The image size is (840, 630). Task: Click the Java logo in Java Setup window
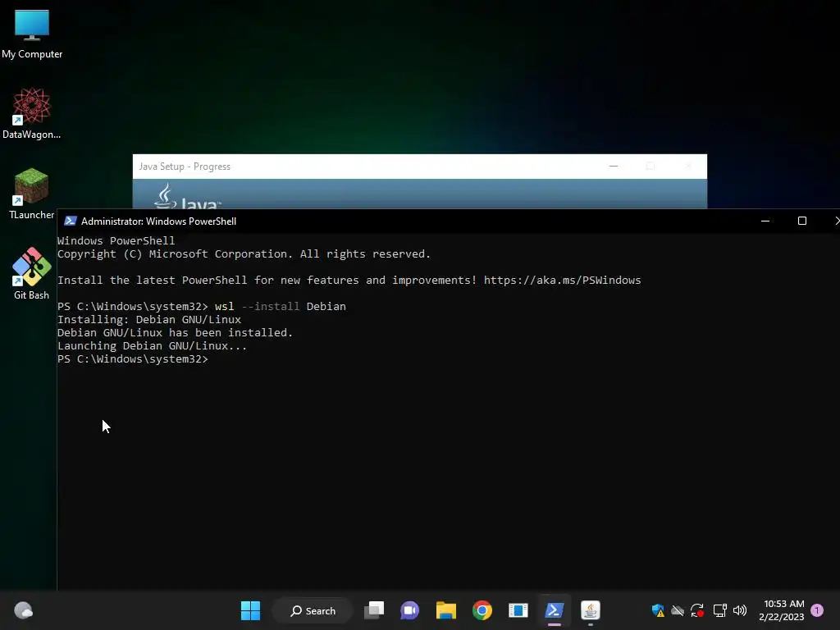pyautogui.click(x=187, y=196)
